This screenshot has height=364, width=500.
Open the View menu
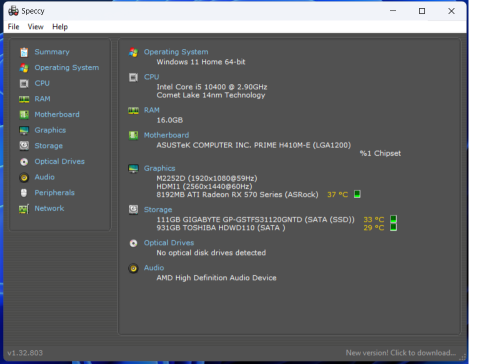35,27
